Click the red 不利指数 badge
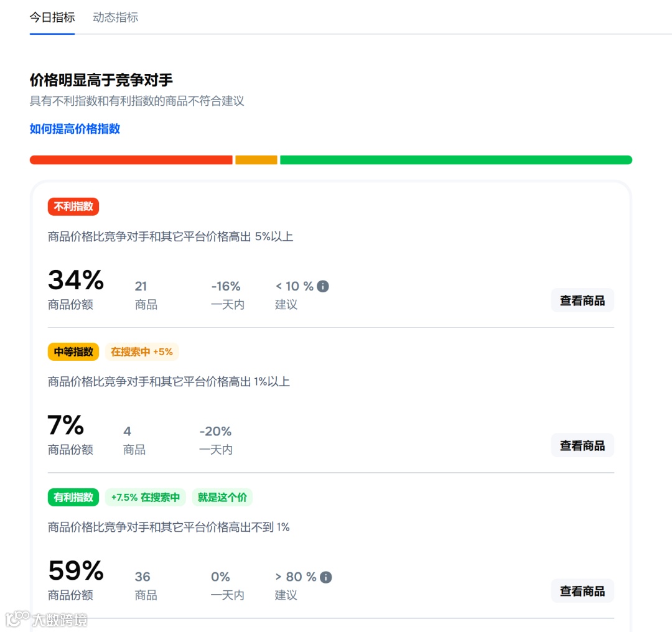This screenshot has height=632, width=672. [x=73, y=207]
